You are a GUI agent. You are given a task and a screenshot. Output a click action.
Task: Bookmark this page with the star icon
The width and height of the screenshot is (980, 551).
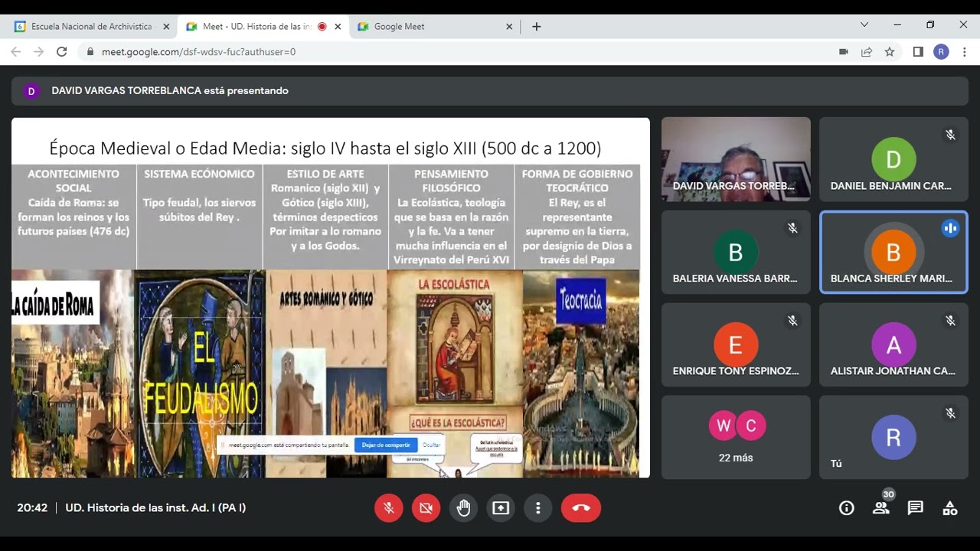pyautogui.click(x=890, y=52)
